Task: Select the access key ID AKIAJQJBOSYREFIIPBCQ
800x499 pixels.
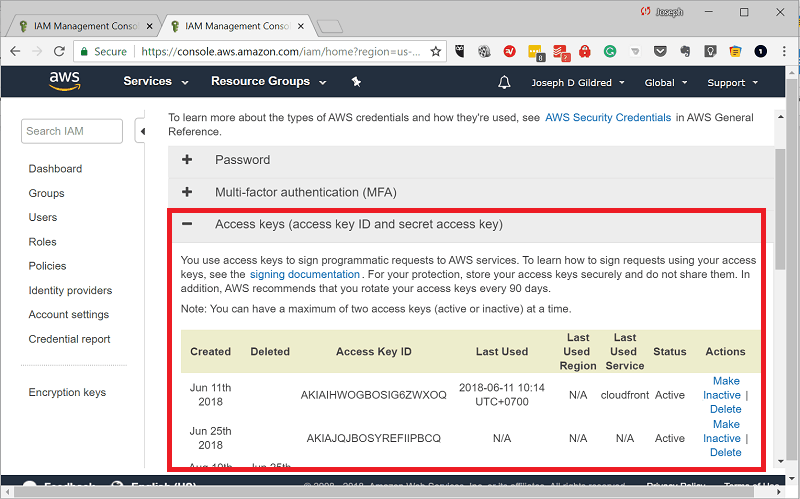Action: [373, 438]
